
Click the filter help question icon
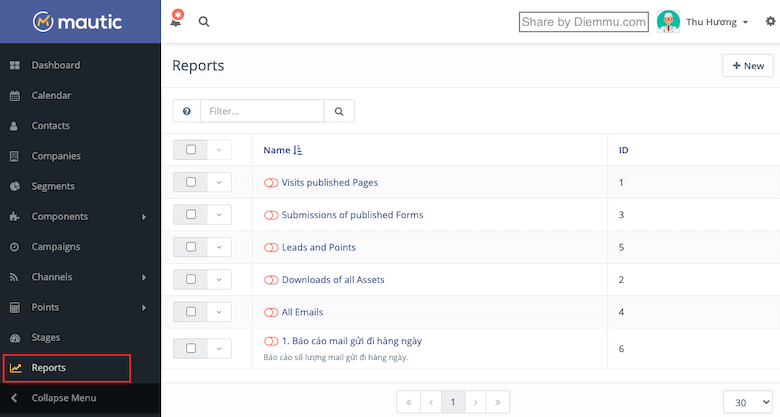click(x=187, y=111)
